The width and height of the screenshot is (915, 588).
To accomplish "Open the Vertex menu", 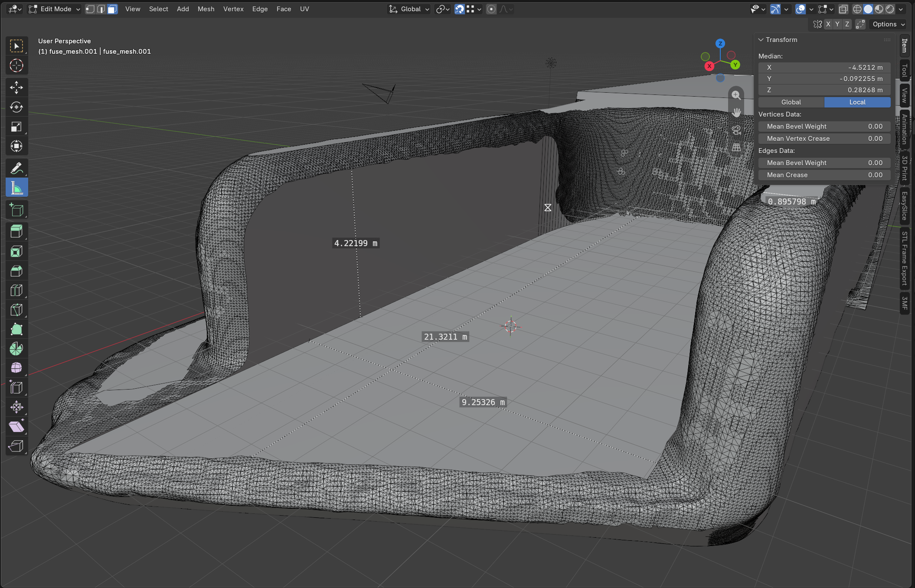I will [x=233, y=9].
